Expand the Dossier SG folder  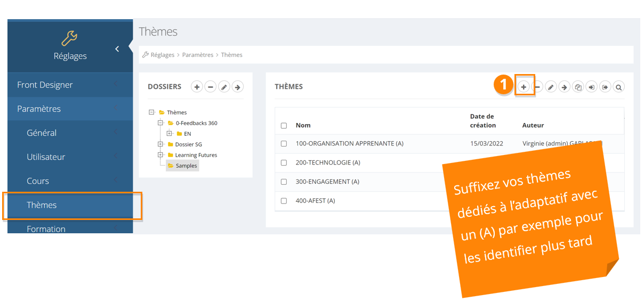point(160,144)
